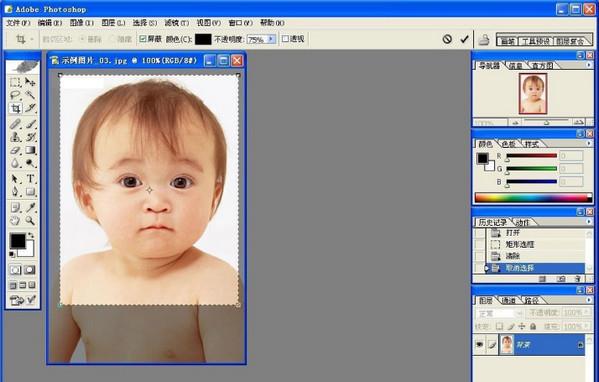Image resolution: width=599 pixels, height=382 pixels.
Task: Select the Crop tool in toolbox
Action: pos(15,108)
